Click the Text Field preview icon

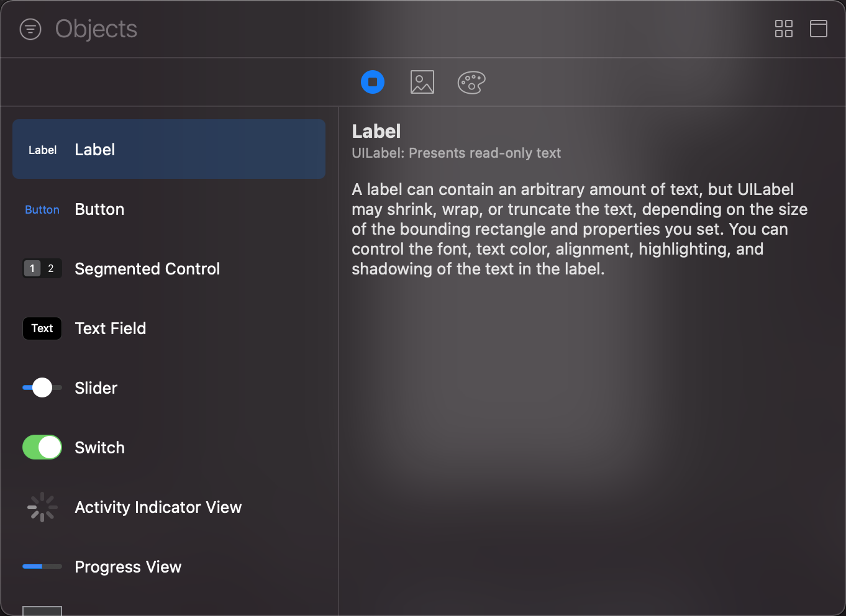pyautogui.click(x=42, y=328)
